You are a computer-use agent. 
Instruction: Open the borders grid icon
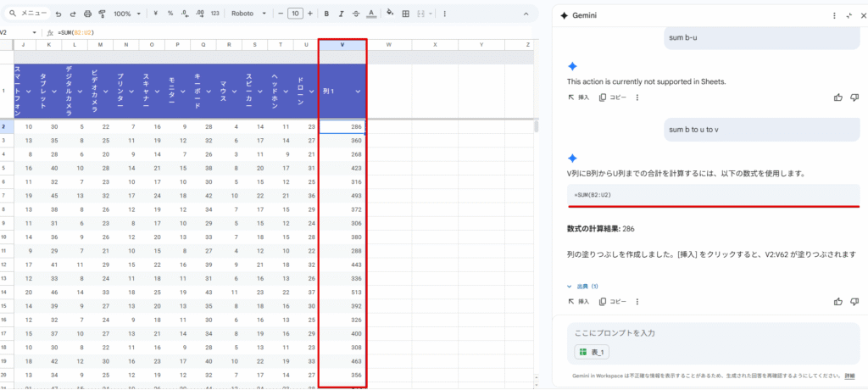[x=405, y=14]
